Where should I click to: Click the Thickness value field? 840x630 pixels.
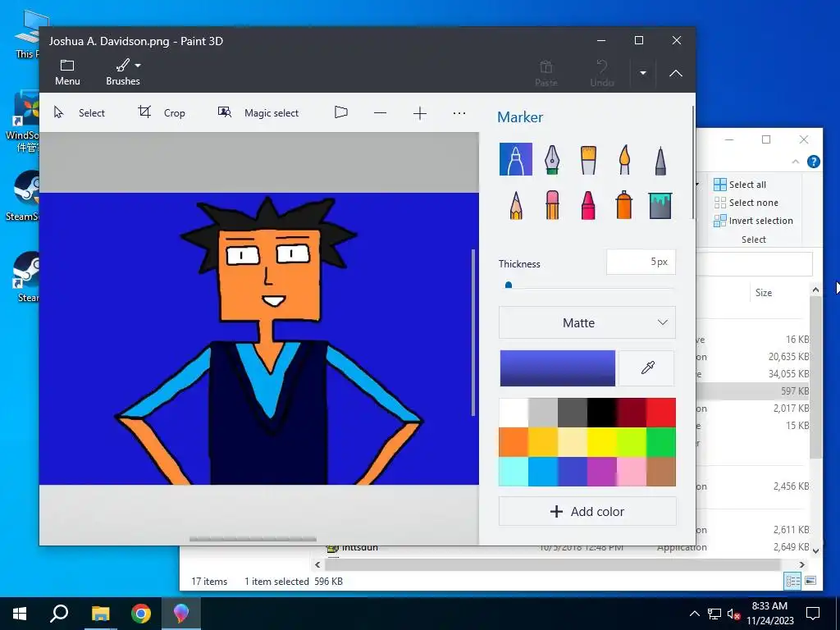pos(641,262)
